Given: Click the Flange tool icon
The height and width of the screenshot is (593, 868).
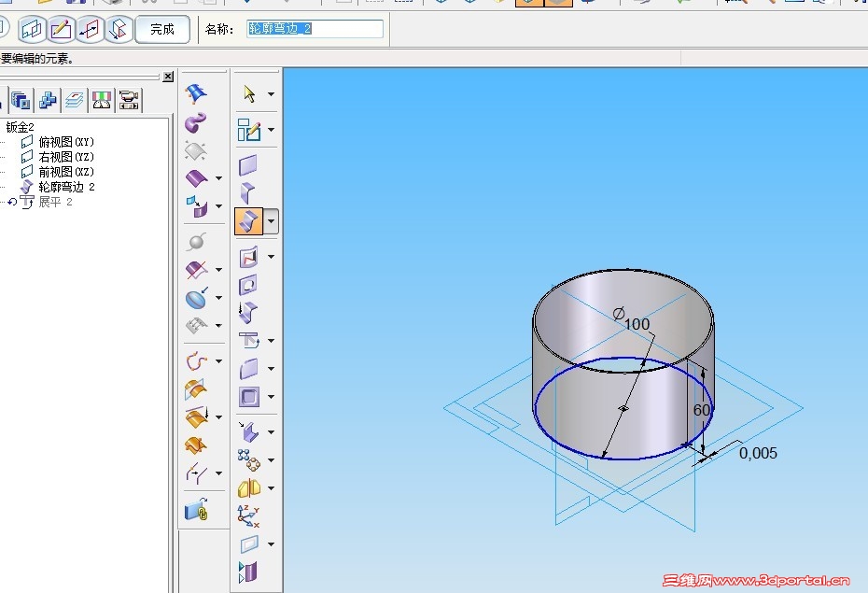Looking at the screenshot, I should (248, 192).
